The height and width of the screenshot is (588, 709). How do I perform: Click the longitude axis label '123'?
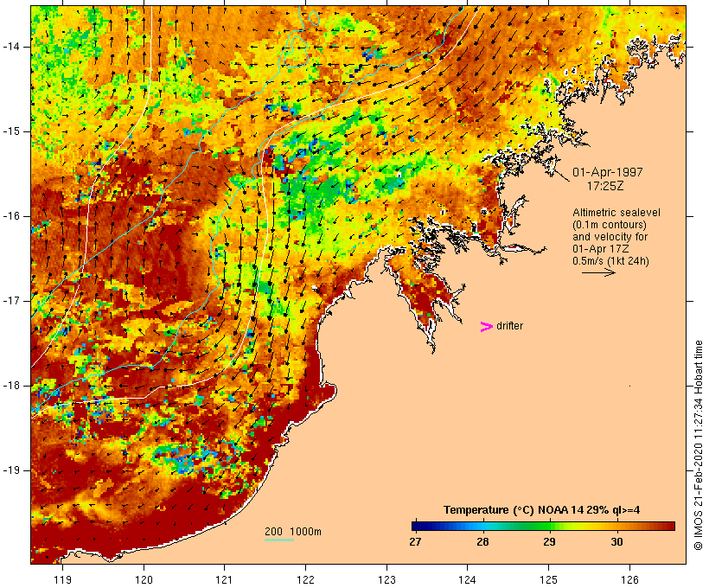coord(386,579)
